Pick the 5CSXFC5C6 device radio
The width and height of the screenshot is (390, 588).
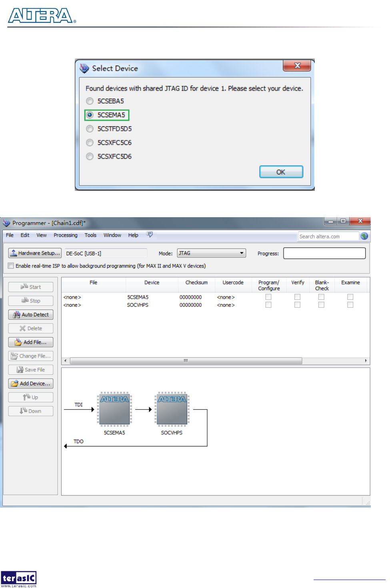[x=90, y=143]
